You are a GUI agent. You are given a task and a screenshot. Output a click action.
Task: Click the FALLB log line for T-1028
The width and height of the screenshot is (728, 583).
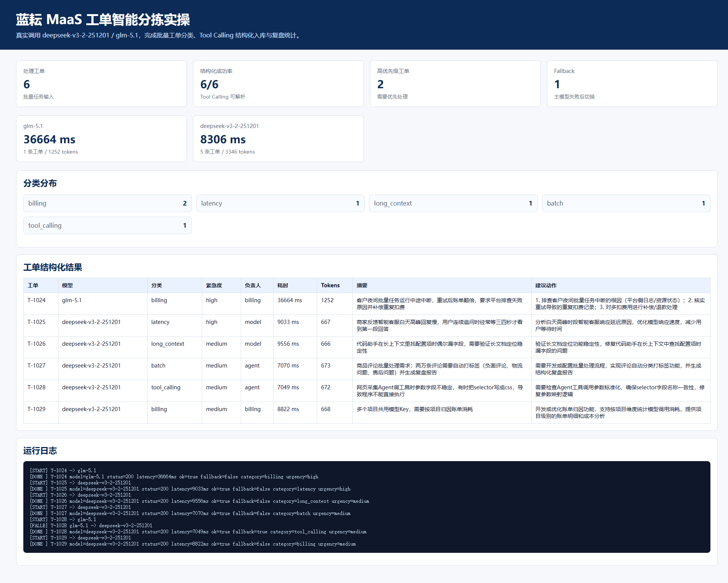click(91, 526)
